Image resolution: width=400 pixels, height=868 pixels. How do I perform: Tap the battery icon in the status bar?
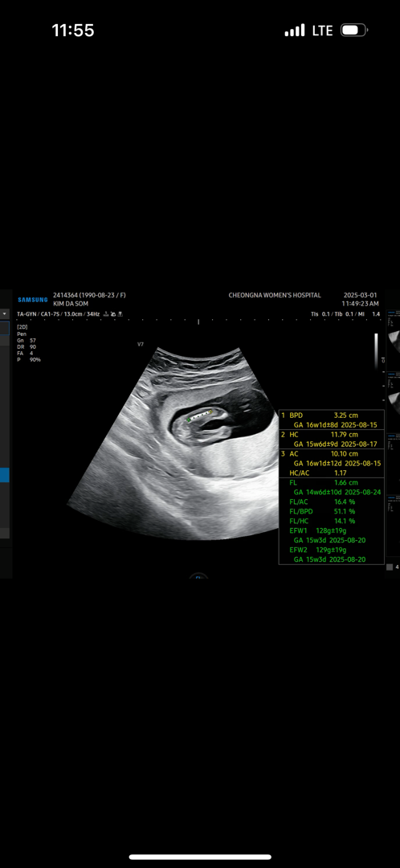[x=354, y=30]
